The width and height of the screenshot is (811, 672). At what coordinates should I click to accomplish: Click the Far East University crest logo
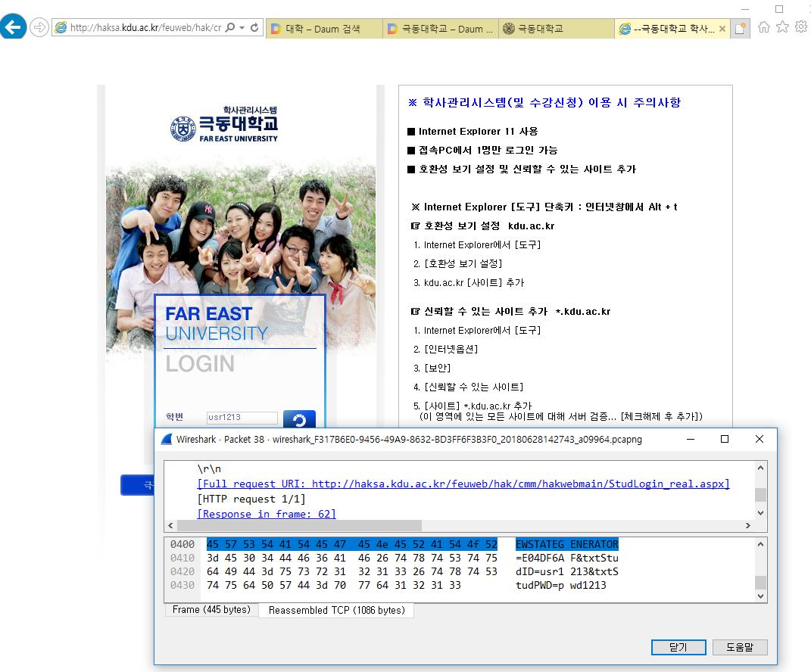[183, 129]
